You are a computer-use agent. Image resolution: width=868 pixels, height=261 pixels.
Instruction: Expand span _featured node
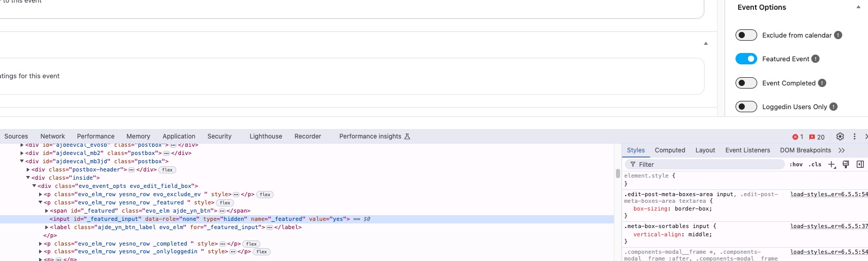point(47,211)
